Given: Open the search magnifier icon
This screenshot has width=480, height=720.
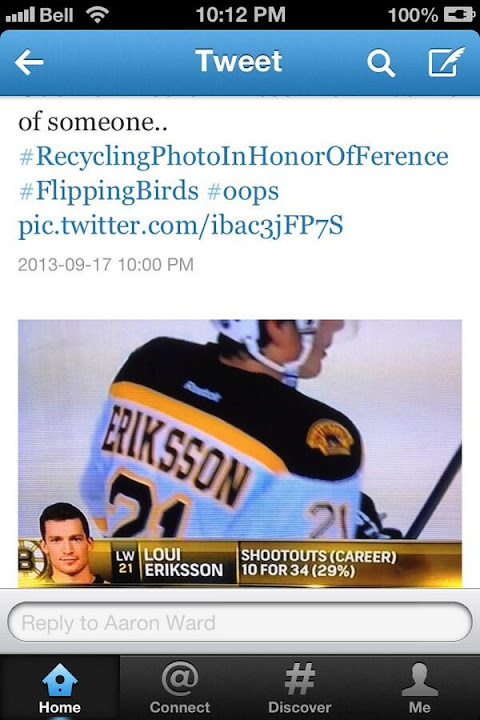Looking at the screenshot, I should [x=381, y=63].
